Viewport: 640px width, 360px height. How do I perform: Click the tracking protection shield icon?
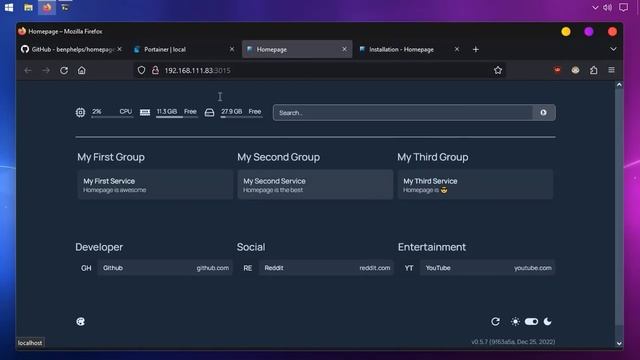click(141, 70)
